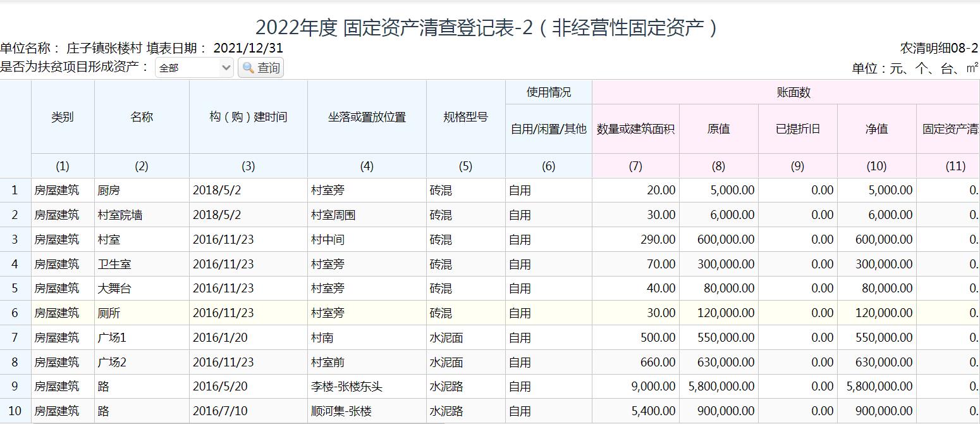Select the 构(购)建时间 column header

tap(248, 117)
